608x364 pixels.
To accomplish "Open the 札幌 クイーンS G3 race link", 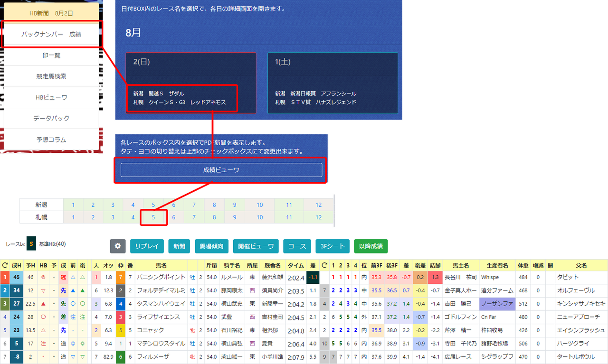I will (179, 102).
